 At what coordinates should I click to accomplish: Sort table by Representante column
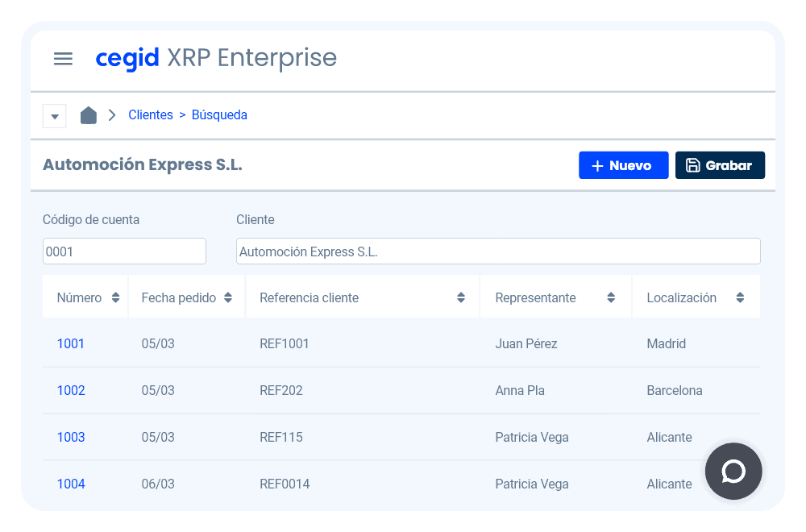[x=611, y=298]
